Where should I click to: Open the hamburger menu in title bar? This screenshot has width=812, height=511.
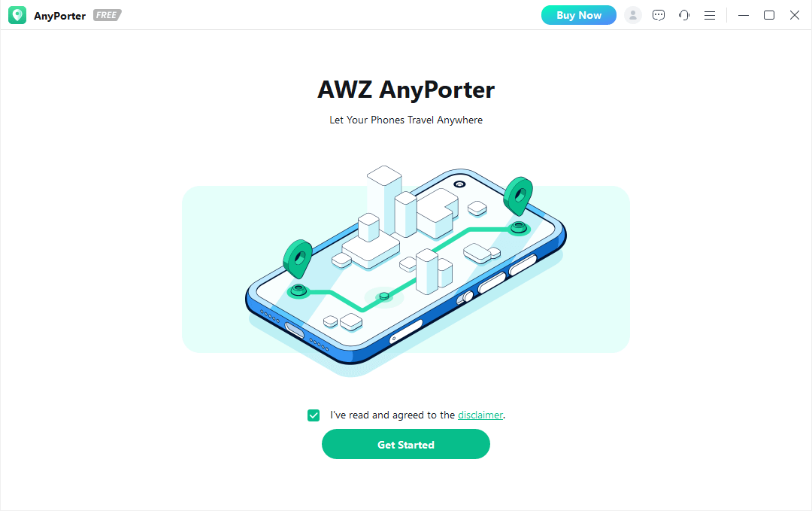(x=710, y=16)
